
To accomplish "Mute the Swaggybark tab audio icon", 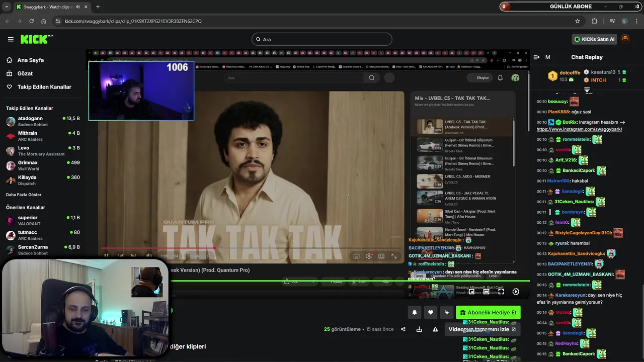I will (77, 7).
